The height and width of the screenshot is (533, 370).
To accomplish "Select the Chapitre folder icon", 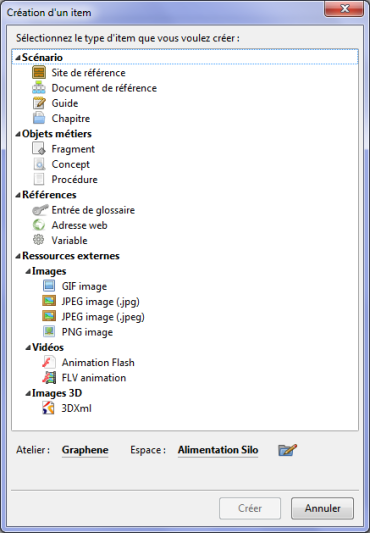I will (x=39, y=118).
